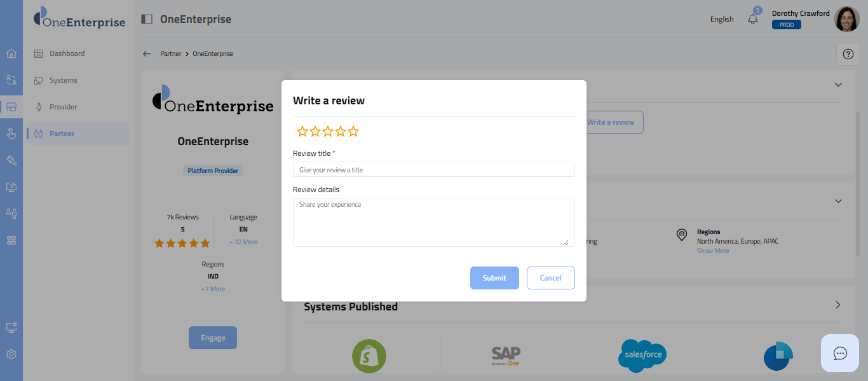Cancel the review dialog
Image resolution: width=868 pixels, height=381 pixels.
550,278
